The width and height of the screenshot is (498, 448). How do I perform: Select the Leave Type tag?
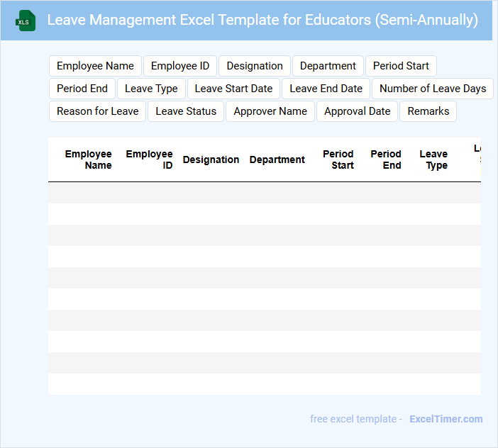(151, 89)
